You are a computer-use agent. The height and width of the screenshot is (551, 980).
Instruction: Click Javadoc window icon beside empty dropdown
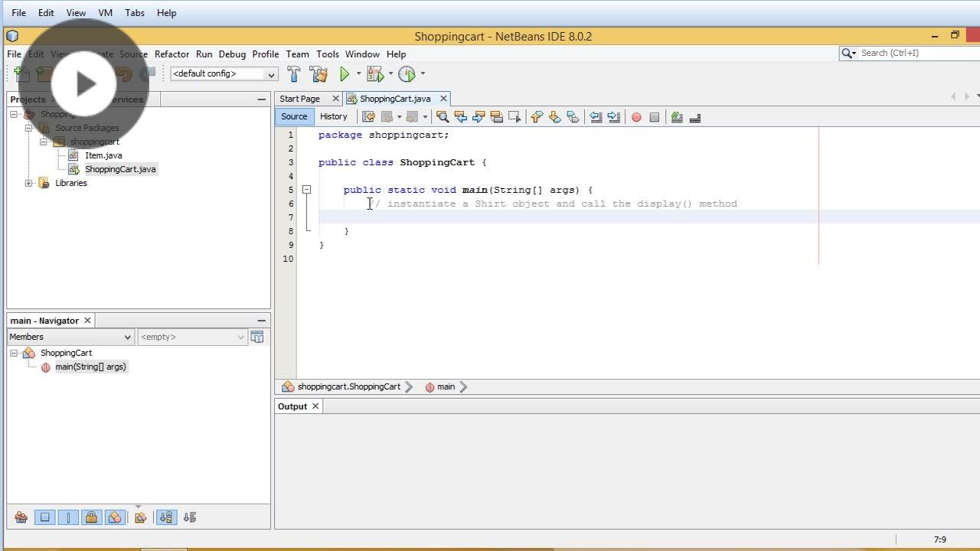[x=257, y=337]
